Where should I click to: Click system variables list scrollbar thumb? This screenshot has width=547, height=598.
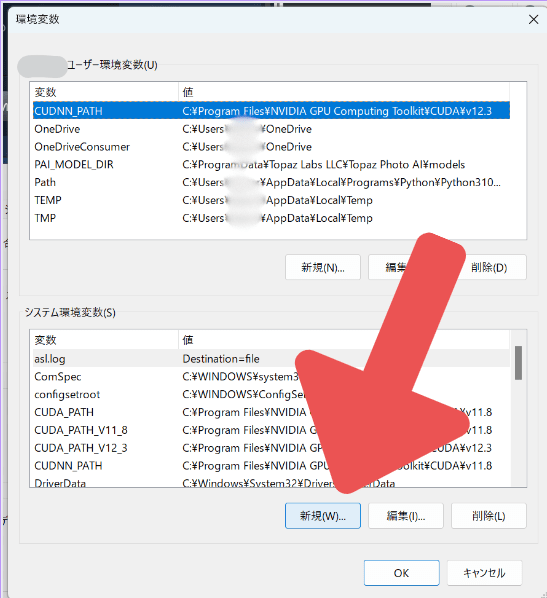pyautogui.click(x=518, y=363)
